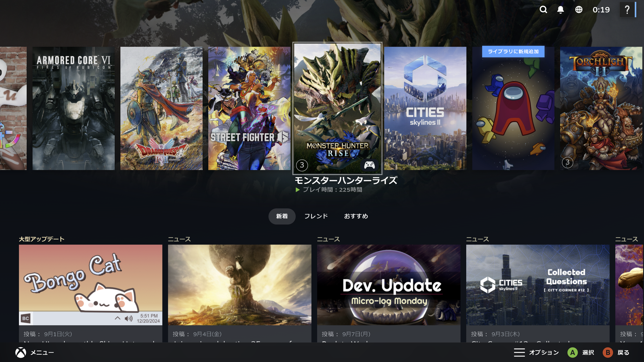
Task: Click the ニュース label above Atlas image
Action: point(179,239)
